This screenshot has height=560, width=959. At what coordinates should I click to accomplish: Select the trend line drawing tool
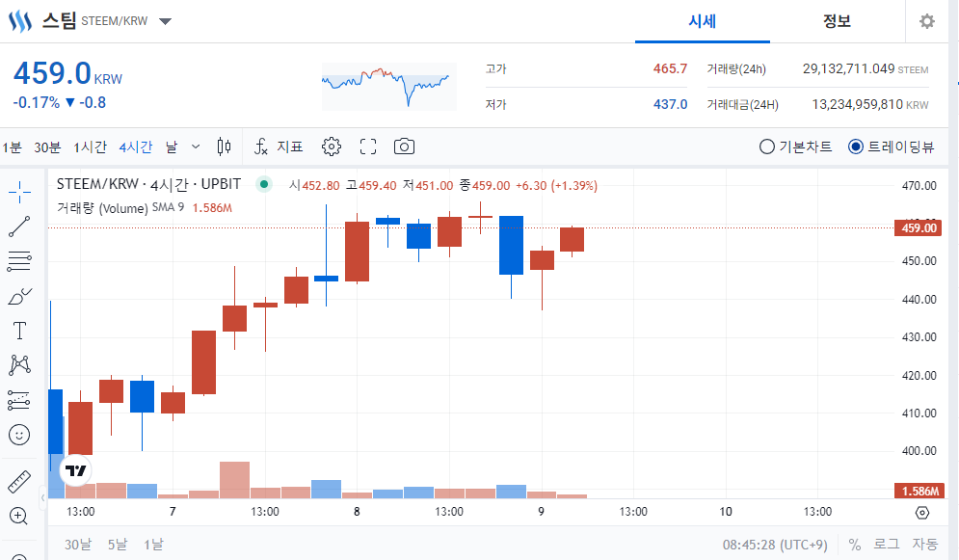coord(19,227)
